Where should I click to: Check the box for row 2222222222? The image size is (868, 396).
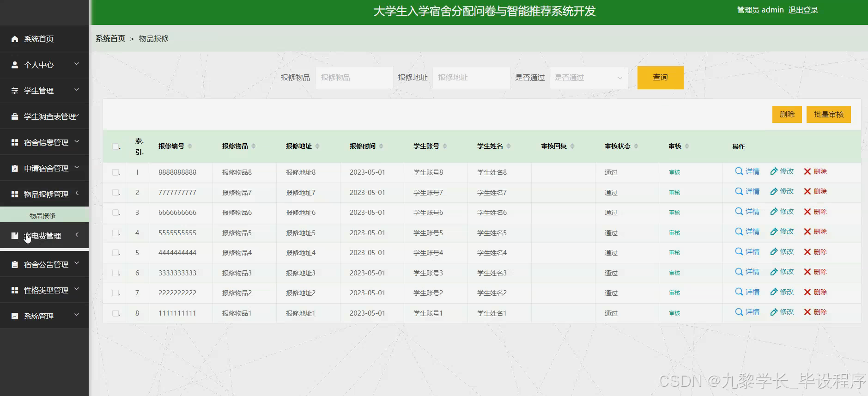[115, 293]
